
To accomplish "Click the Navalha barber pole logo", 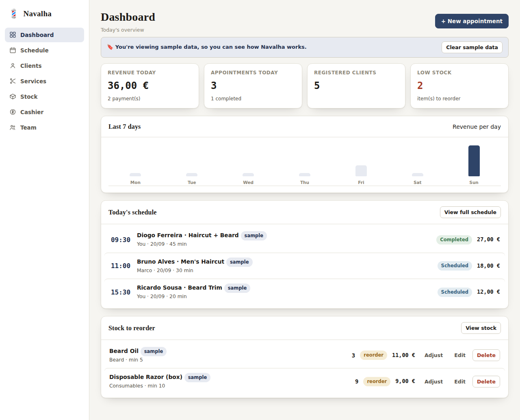I will point(14,14).
